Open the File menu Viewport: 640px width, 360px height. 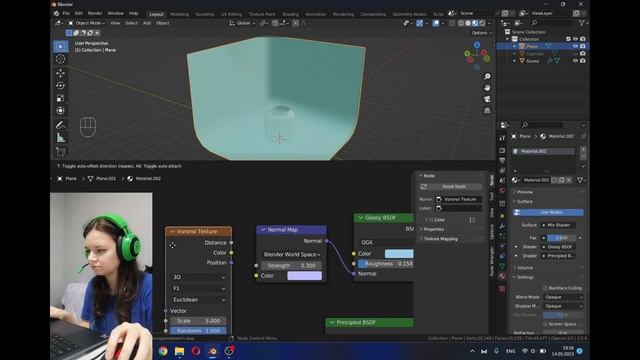[x=66, y=13]
